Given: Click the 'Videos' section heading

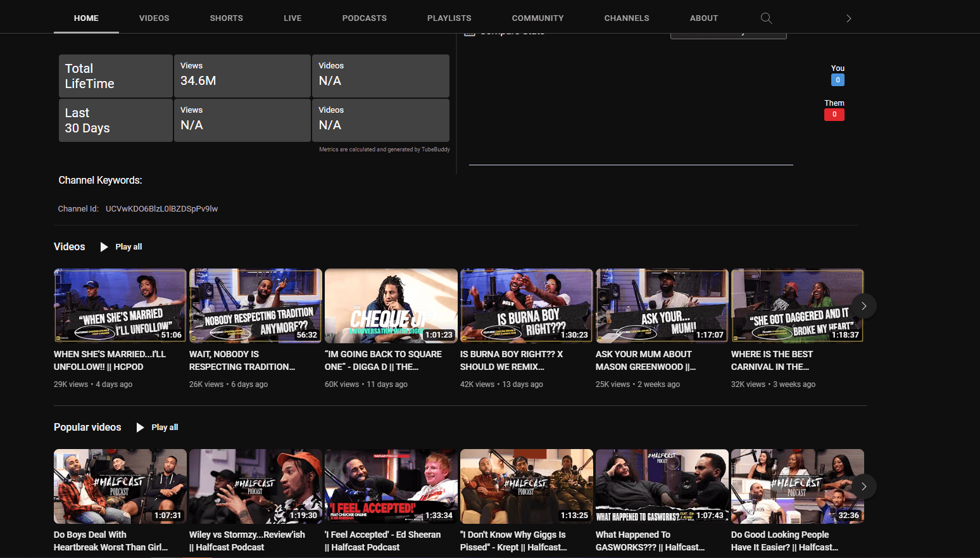Looking at the screenshot, I should click(69, 247).
